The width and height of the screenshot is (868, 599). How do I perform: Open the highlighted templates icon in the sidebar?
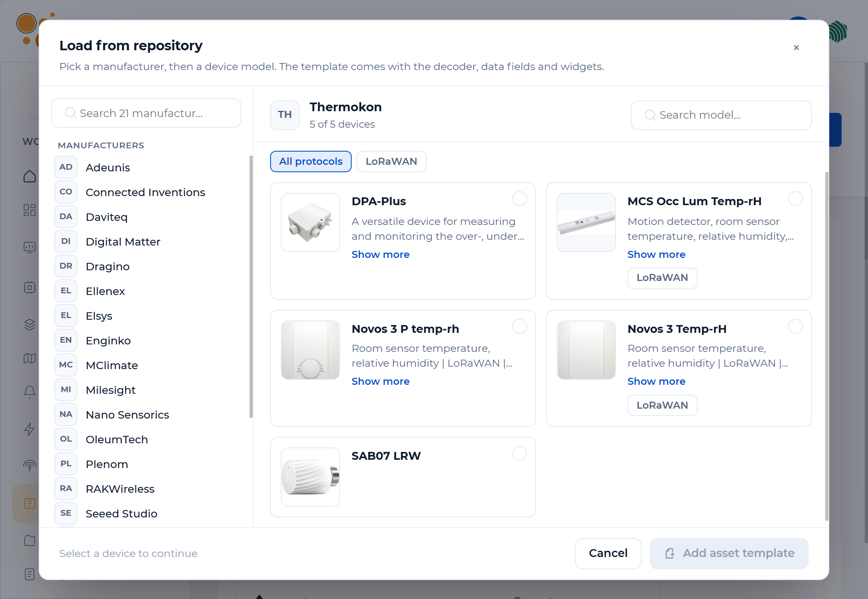(x=30, y=503)
